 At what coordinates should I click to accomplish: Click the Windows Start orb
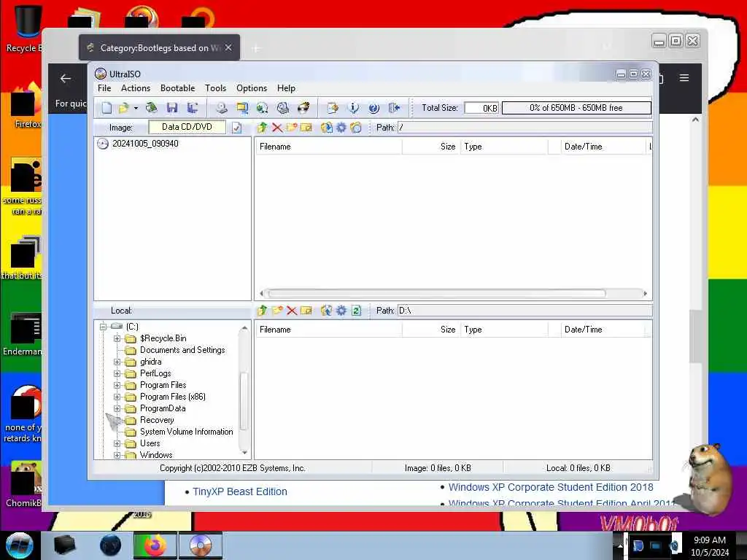(20, 545)
